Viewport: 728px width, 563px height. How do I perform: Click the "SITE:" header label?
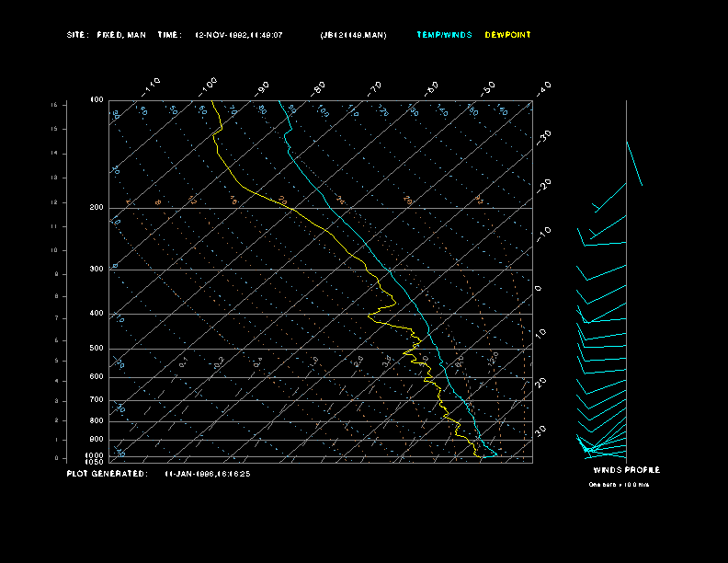[x=77, y=35]
